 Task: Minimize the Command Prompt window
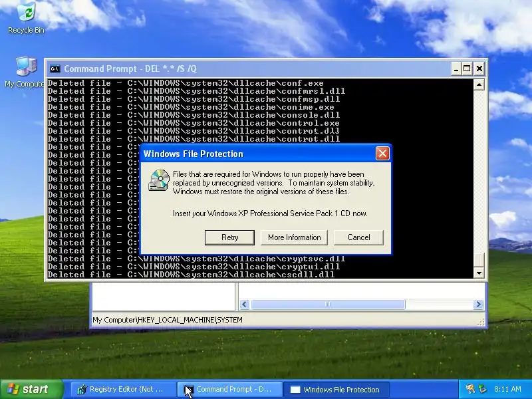click(x=456, y=69)
